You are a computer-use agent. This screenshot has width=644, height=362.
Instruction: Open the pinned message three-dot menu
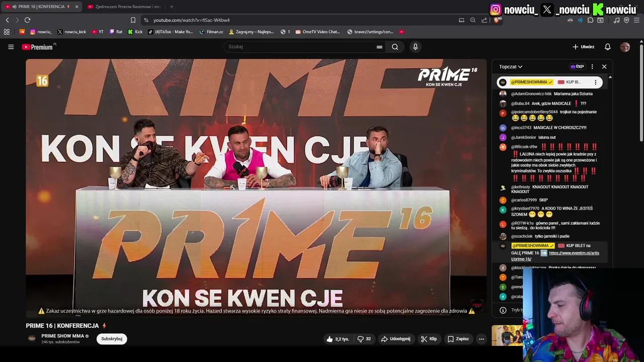click(x=595, y=82)
